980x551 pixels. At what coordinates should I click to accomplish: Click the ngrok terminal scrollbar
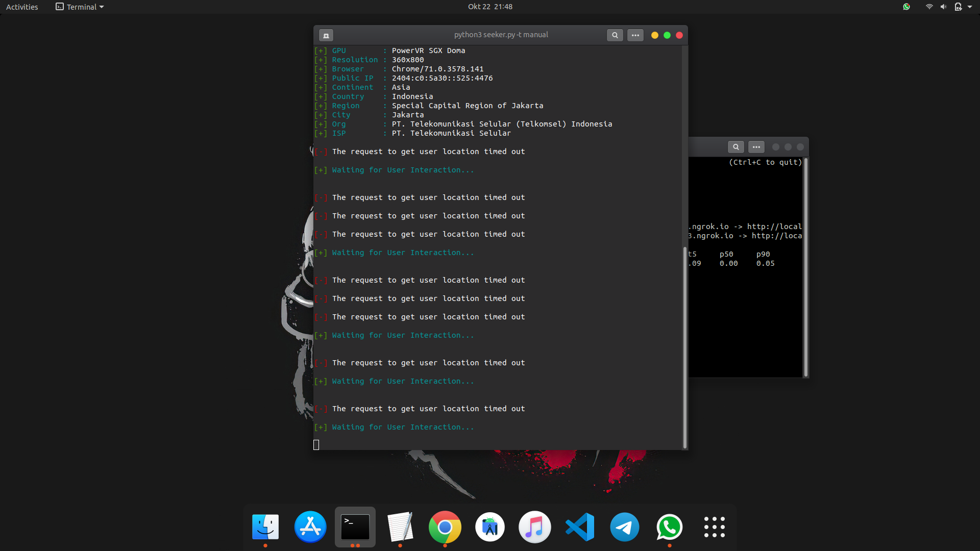(806, 267)
